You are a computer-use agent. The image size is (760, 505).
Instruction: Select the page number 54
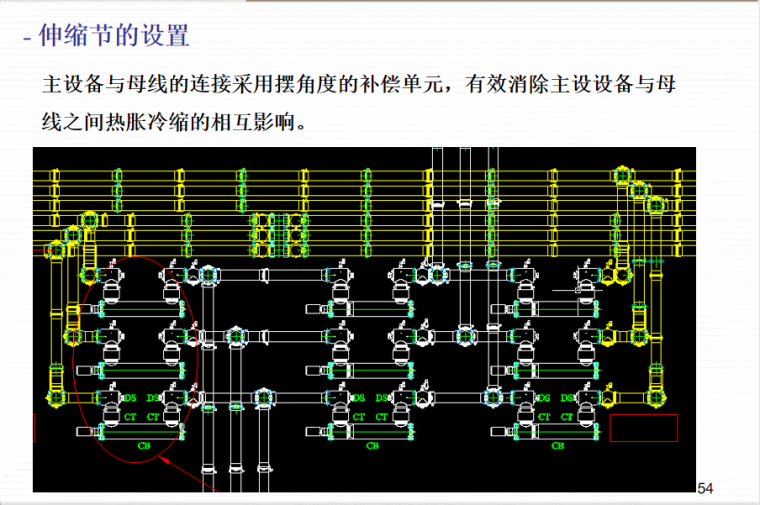point(706,488)
